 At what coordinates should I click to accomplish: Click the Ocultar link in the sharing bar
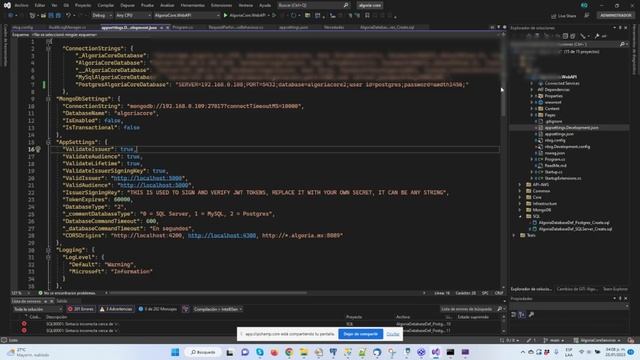coord(393,334)
